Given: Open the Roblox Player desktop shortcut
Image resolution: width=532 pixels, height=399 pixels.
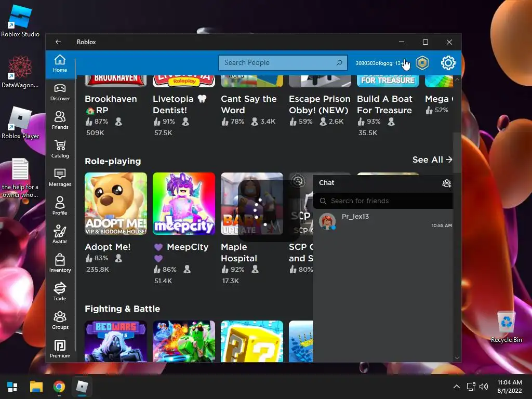Looking at the screenshot, I should click(20, 123).
